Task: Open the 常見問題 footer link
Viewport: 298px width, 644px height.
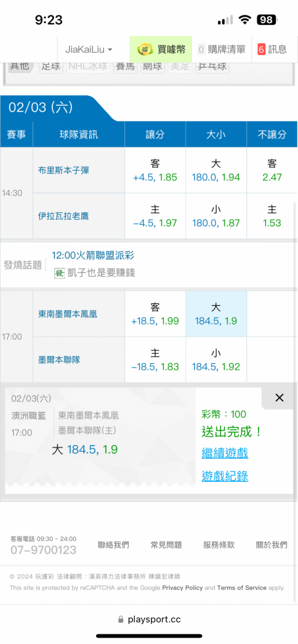Action: click(166, 545)
